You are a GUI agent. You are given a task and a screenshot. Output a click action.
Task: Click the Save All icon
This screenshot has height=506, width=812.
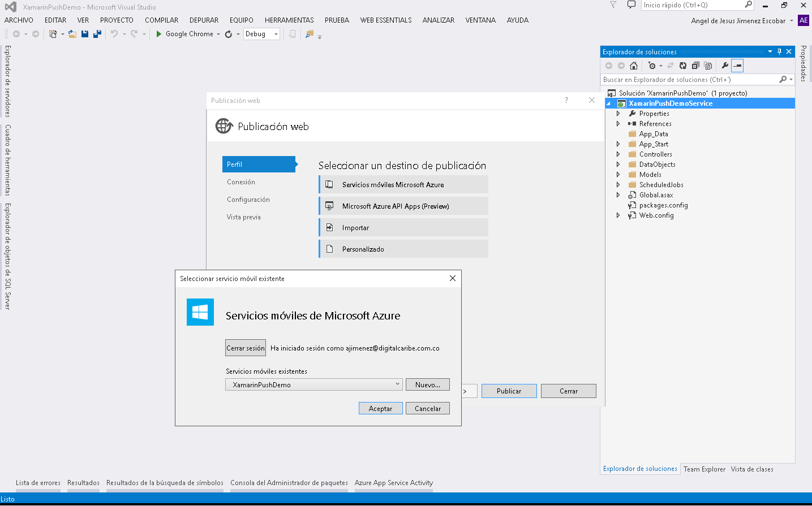click(97, 34)
